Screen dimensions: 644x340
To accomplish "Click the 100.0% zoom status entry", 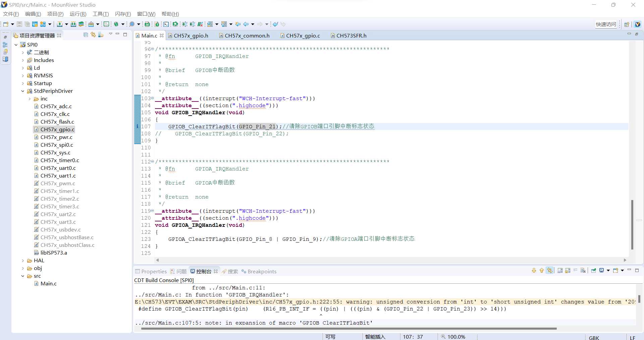I will pyautogui.click(x=453, y=337).
